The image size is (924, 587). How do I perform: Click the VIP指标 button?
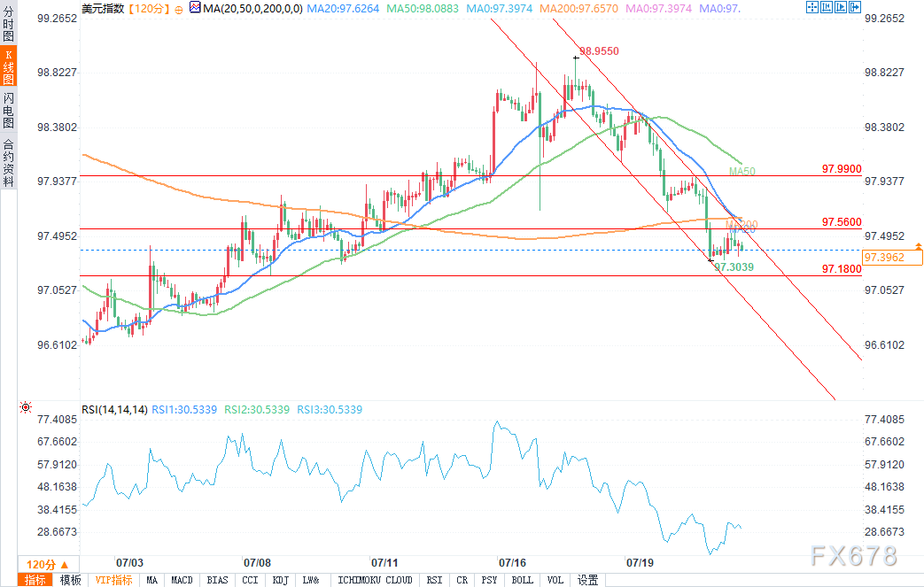(x=113, y=580)
